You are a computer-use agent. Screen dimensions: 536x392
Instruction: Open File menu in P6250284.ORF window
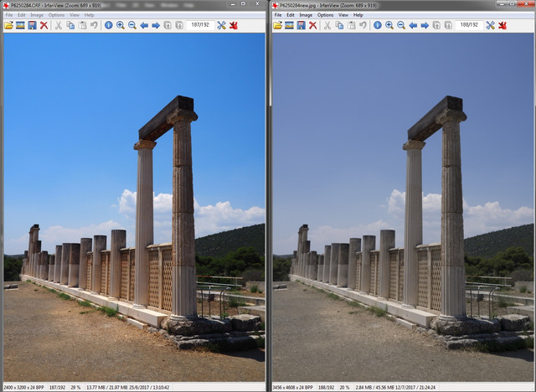pyautogui.click(x=9, y=15)
